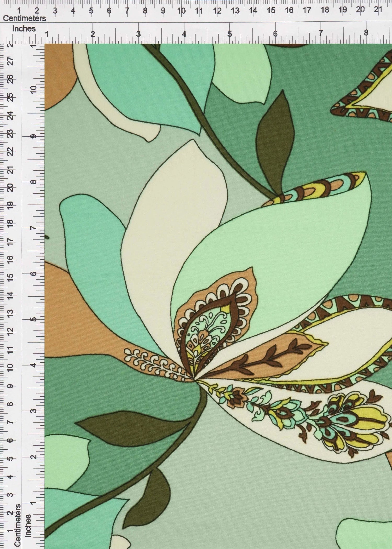Image resolution: width=392 pixels, height=549 pixels.
Task: Click the point where all petals converge
Action: 195,379
